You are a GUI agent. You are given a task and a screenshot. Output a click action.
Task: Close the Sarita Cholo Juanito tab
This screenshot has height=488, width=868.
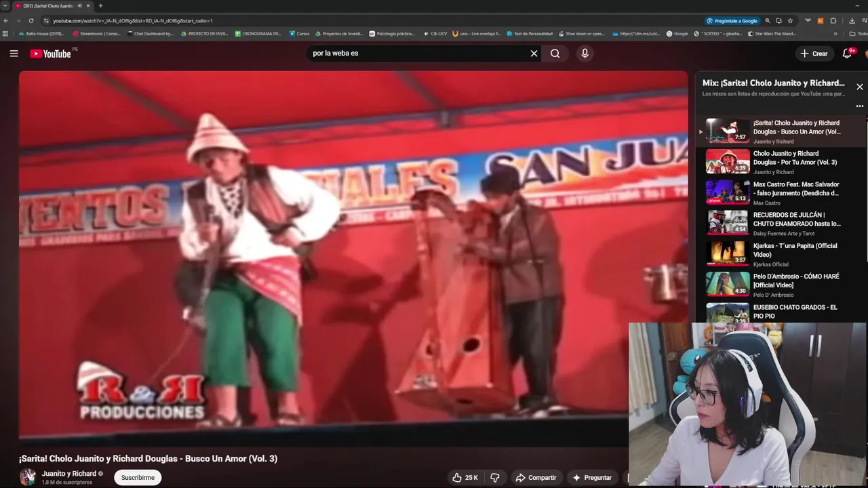(88, 5)
